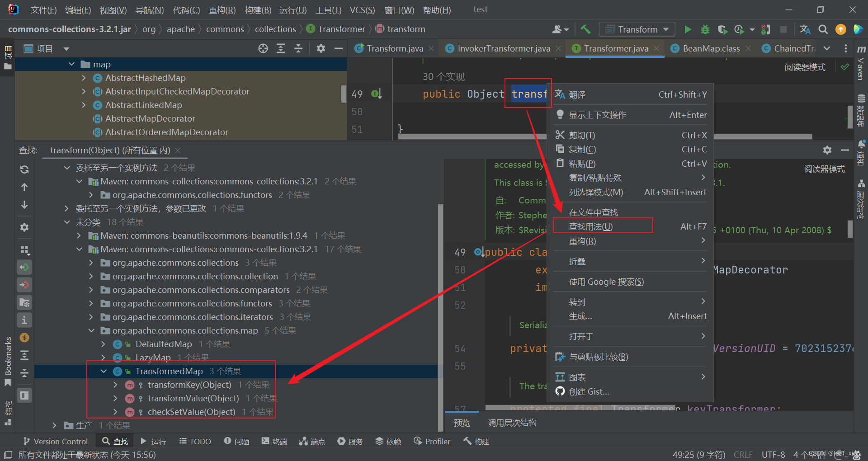This screenshot has height=461, width=868.
Task: Switch to InvokerTransformer.java tab
Action: click(504, 48)
